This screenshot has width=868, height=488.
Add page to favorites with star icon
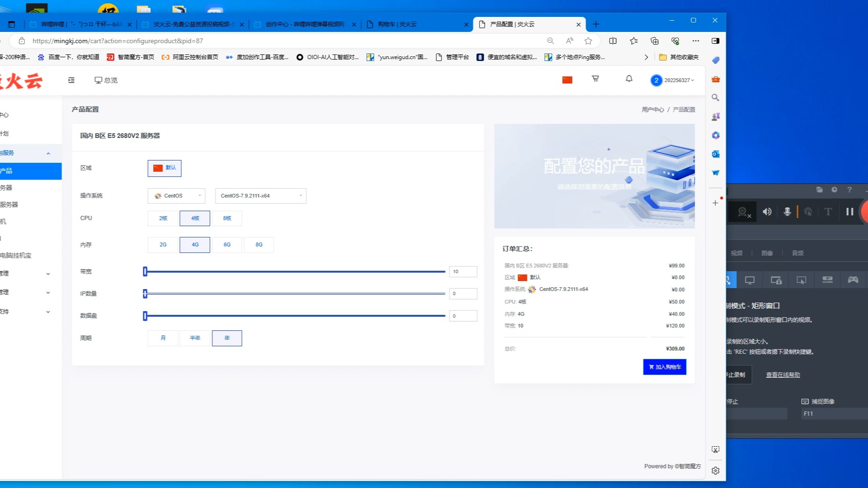588,41
